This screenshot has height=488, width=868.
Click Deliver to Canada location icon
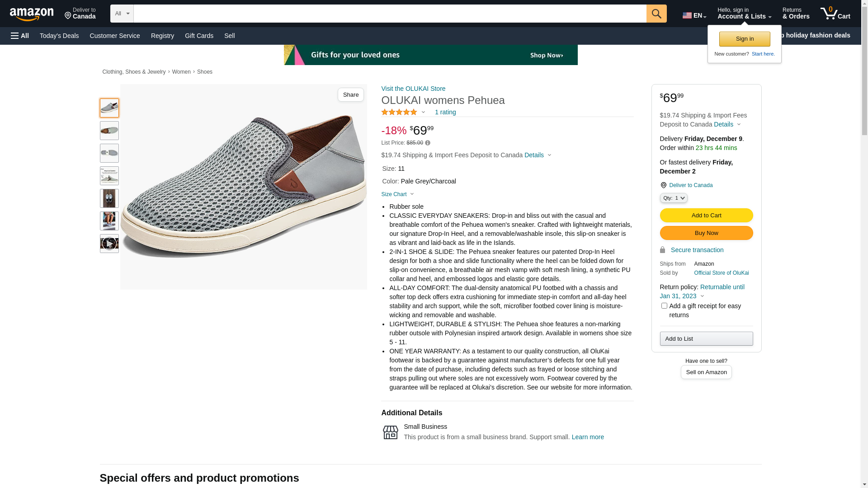[663, 185]
